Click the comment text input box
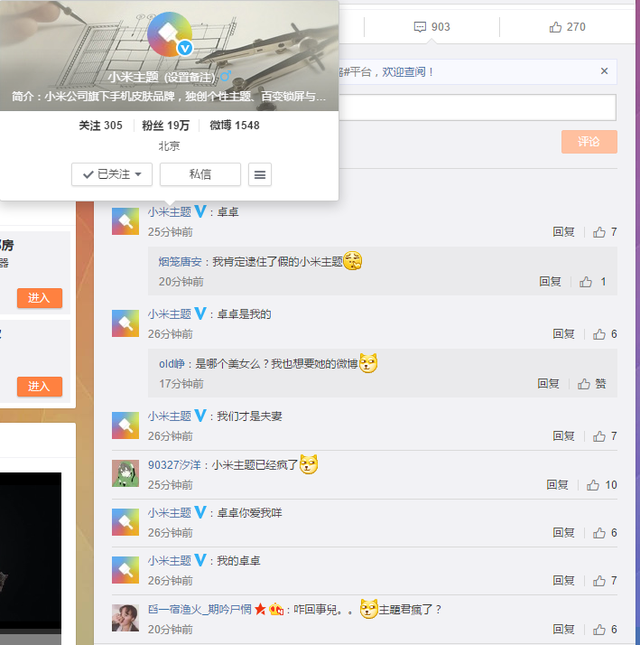The height and width of the screenshot is (645, 640). [x=477, y=107]
